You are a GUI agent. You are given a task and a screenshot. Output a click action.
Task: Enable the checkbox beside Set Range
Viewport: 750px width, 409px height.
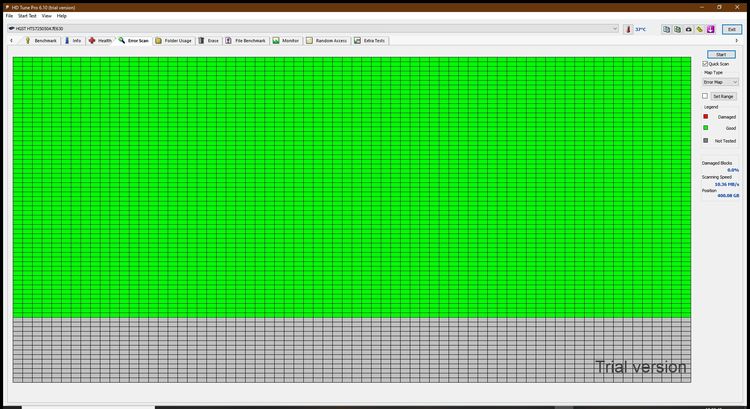(705, 96)
